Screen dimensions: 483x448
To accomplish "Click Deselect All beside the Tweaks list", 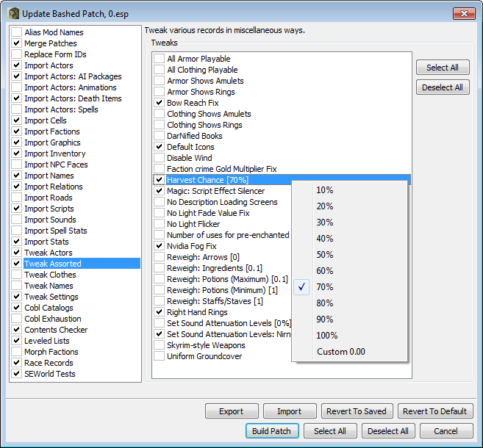I will (x=443, y=87).
